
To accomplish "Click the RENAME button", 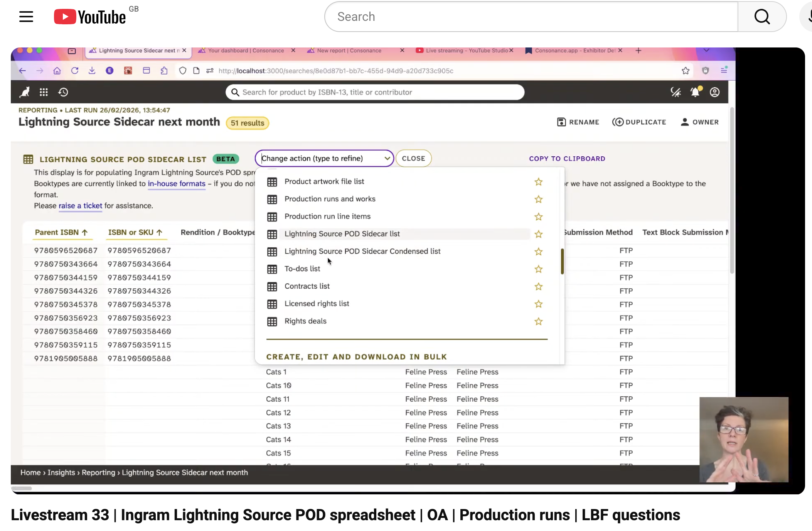I will pyautogui.click(x=578, y=122).
